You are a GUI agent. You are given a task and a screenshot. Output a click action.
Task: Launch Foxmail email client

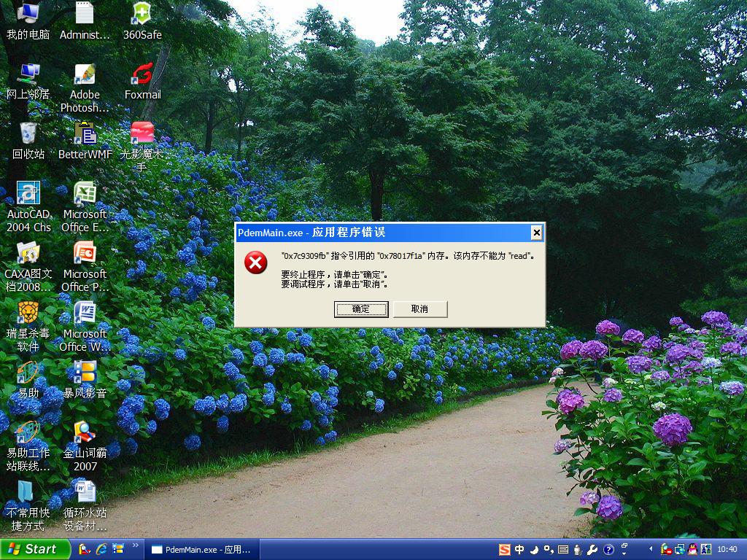point(142,77)
